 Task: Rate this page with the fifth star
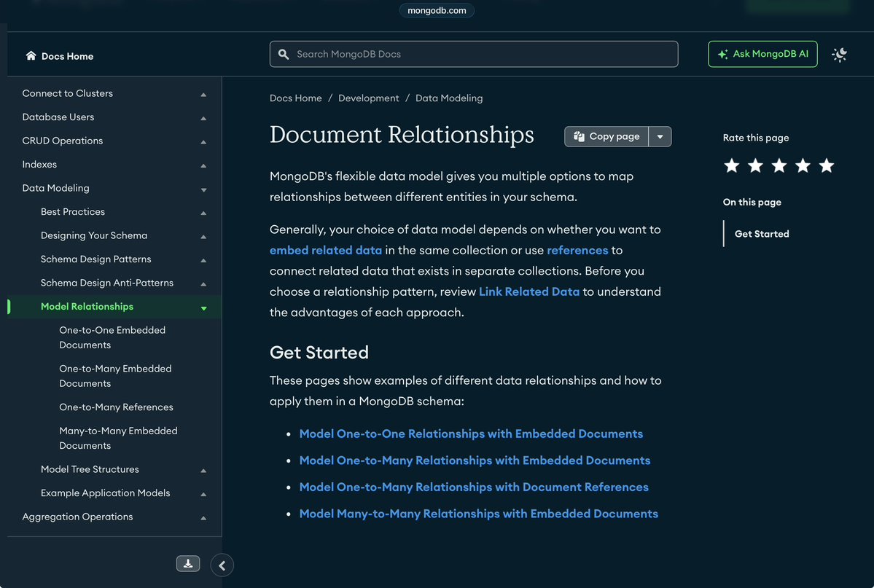tap(826, 165)
